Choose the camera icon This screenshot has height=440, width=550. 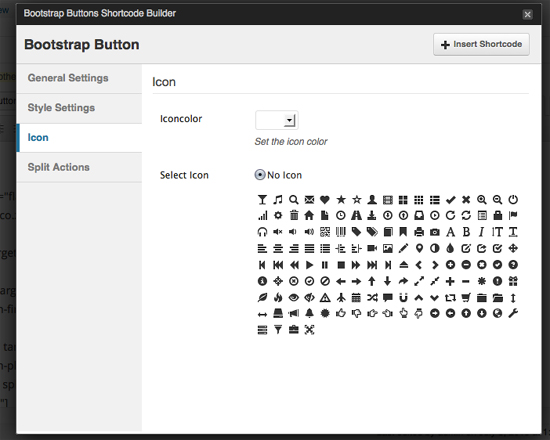tap(435, 232)
